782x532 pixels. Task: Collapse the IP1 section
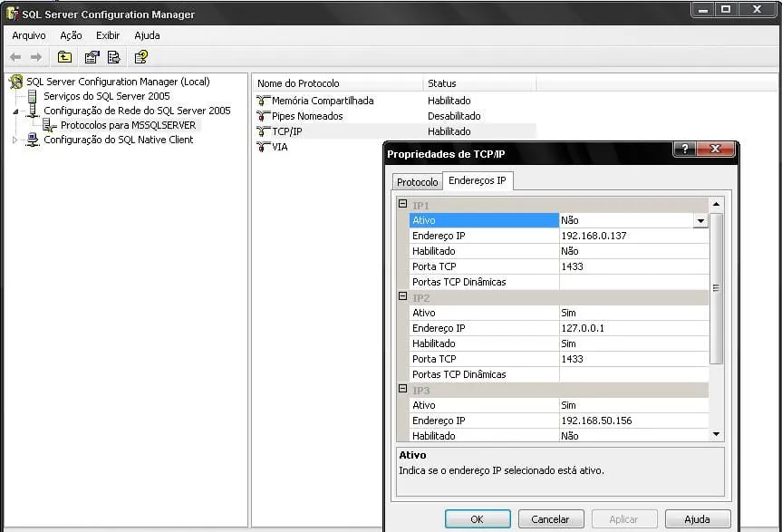coord(403,204)
